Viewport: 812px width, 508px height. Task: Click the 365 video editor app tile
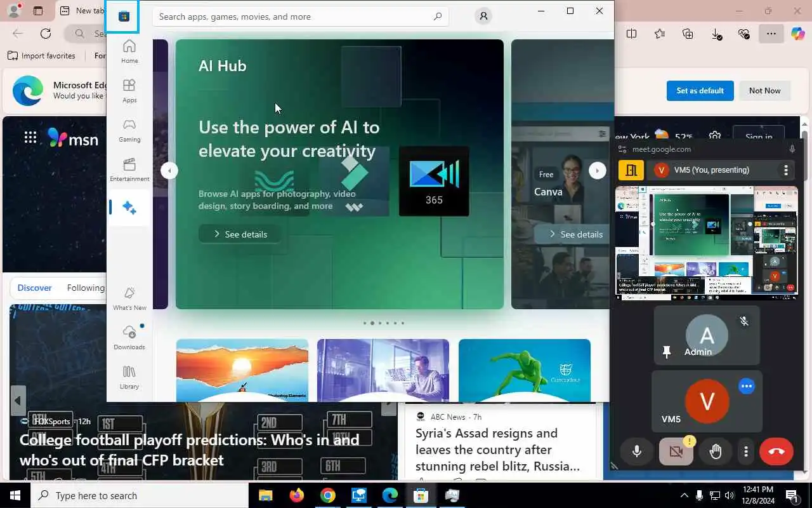(434, 182)
